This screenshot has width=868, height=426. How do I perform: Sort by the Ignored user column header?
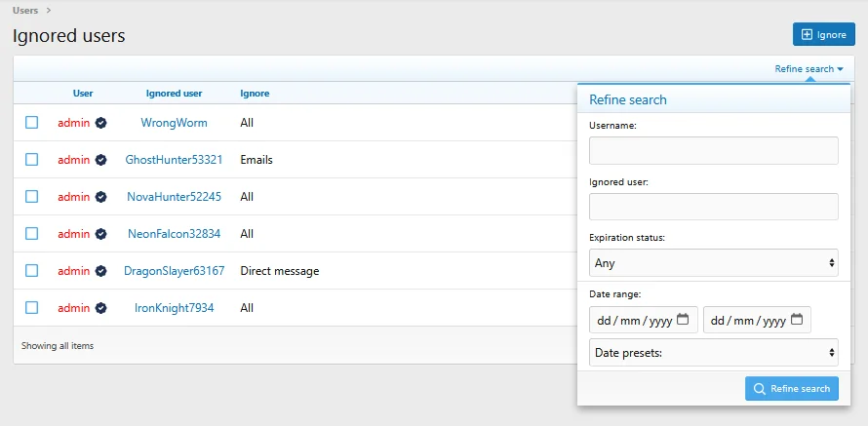175,94
